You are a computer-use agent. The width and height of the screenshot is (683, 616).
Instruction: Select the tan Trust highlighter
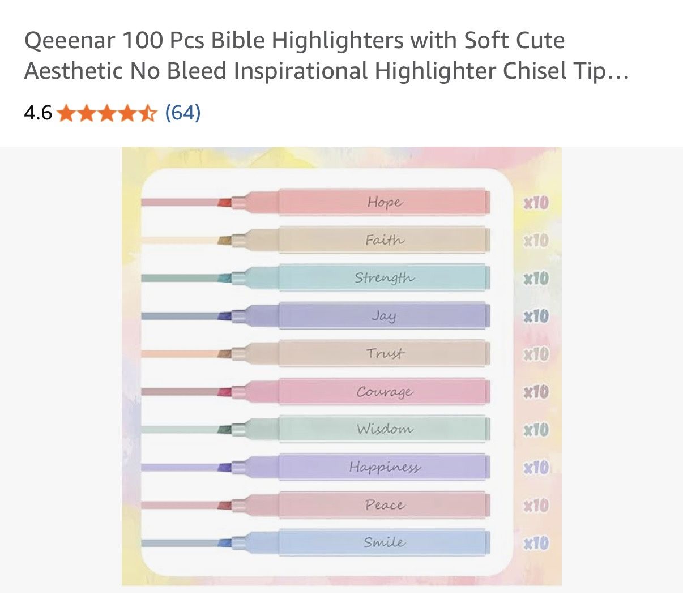click(383, 353)
